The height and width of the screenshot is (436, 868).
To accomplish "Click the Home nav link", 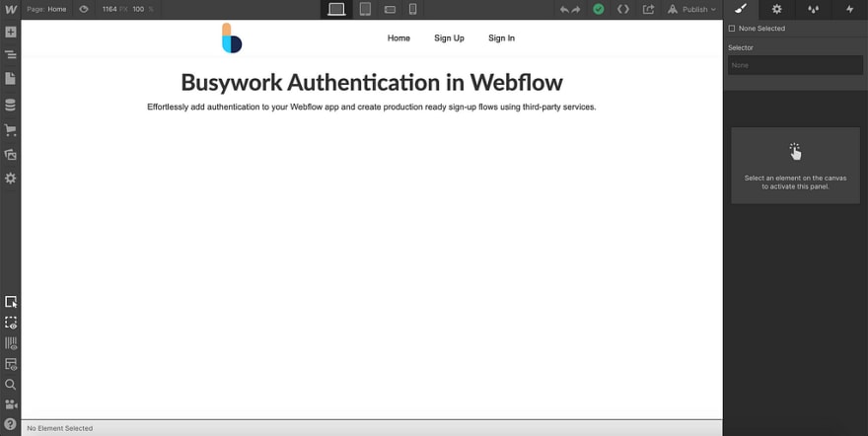I will (x=398, y=38).
